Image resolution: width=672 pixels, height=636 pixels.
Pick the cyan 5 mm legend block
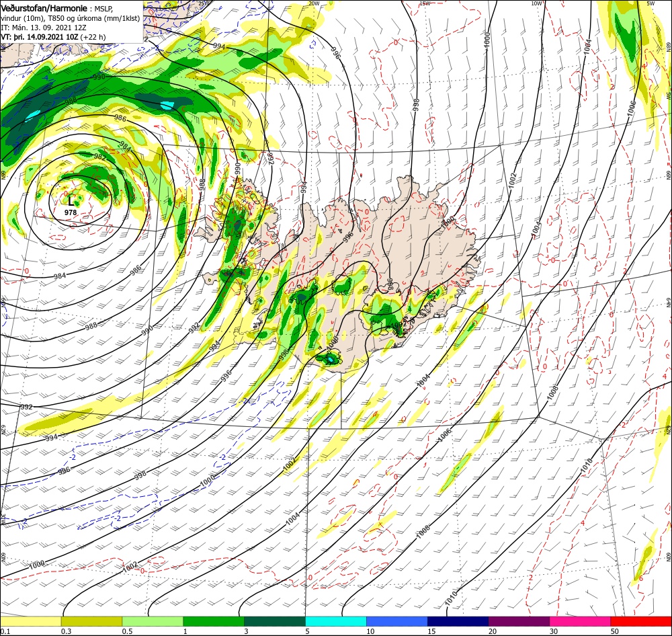tap(336, 621)
